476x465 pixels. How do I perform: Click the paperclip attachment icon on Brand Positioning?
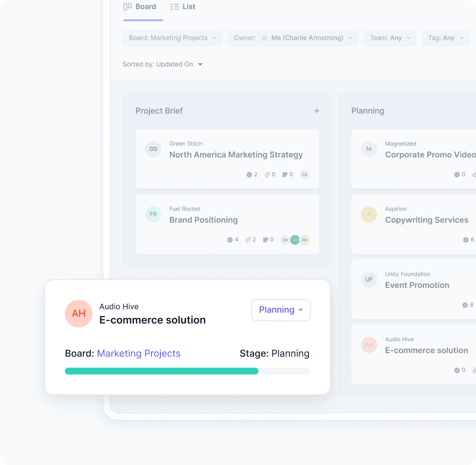pos(247,240)
